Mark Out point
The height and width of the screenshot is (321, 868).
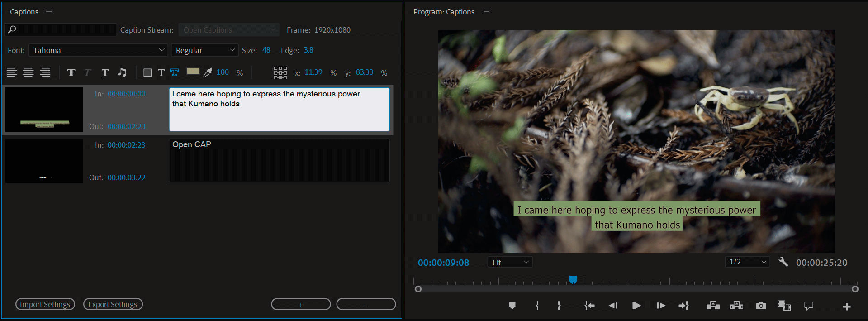click(559, 306)
